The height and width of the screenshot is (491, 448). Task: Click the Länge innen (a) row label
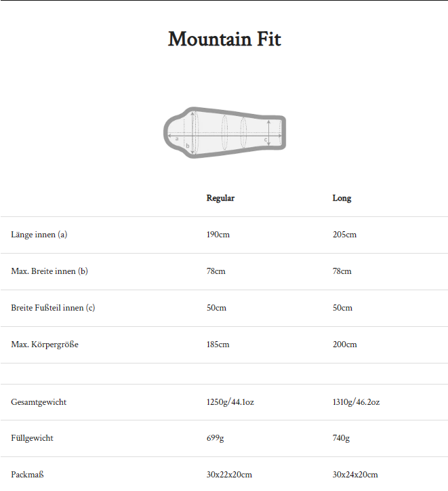pyautogui.click(x=39, y=235)
